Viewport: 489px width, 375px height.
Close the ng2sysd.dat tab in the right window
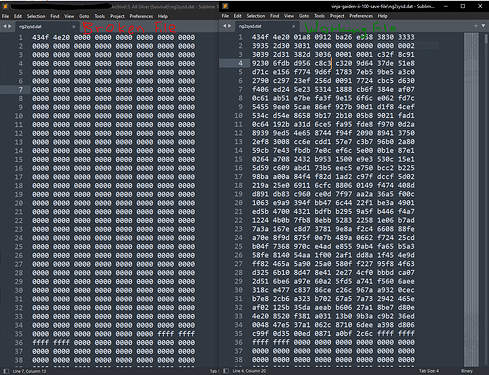293,26
